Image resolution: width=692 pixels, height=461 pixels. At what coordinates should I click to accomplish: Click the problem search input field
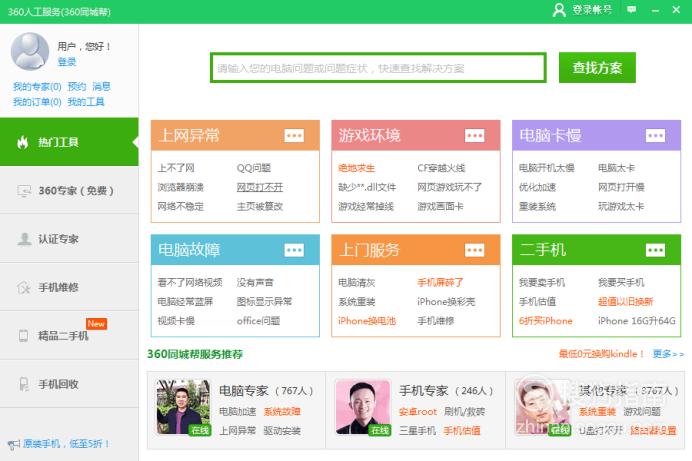tap(378, 68)
